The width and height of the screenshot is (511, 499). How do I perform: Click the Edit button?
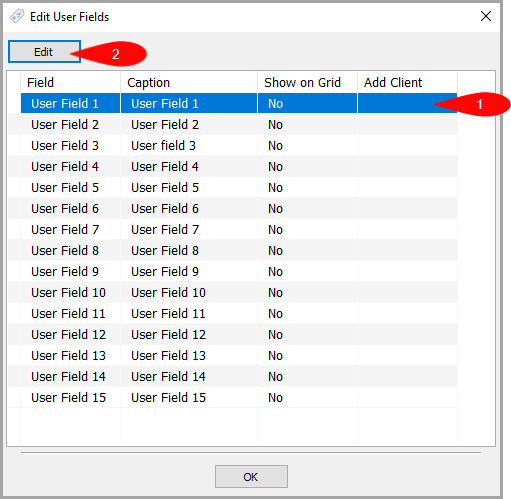pos(44,52)
